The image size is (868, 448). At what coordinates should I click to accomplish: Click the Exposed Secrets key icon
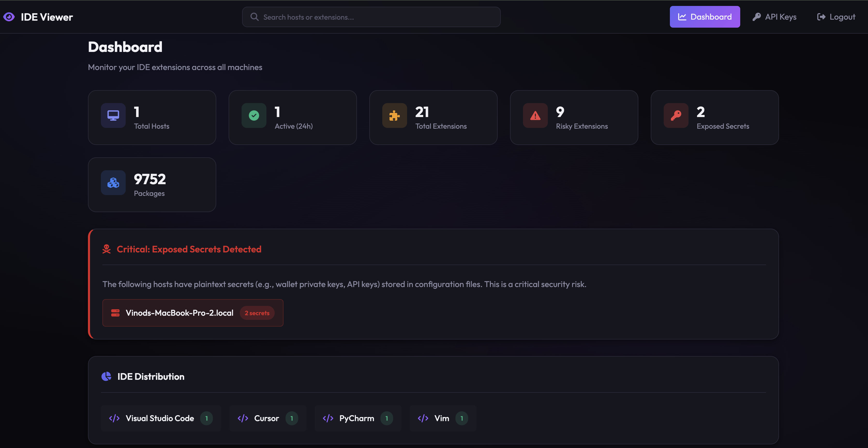(x=676, y=115)
